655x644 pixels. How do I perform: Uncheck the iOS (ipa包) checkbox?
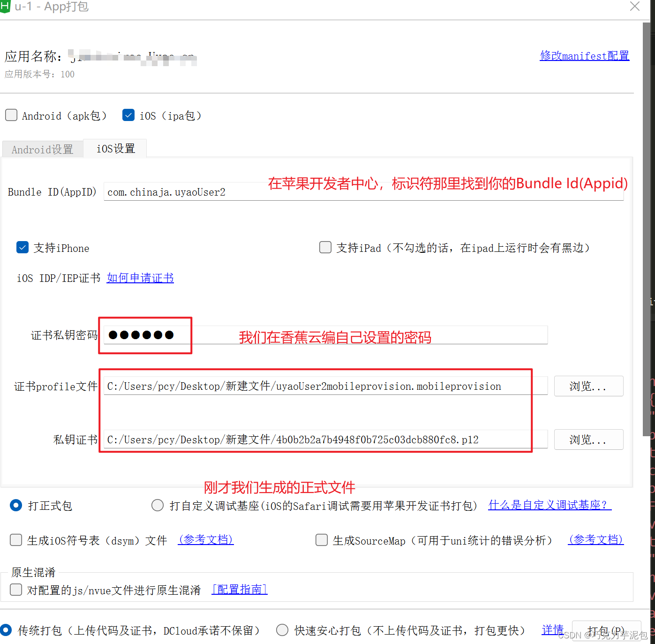point(128,115)
